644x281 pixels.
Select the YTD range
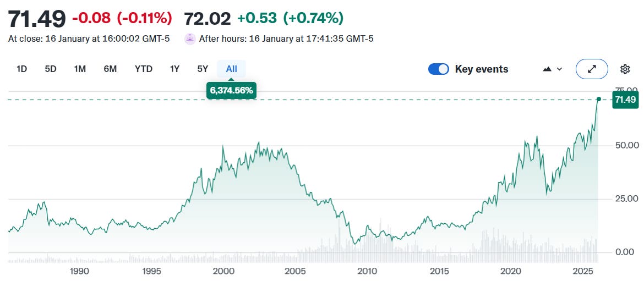(x=144, y=69)
